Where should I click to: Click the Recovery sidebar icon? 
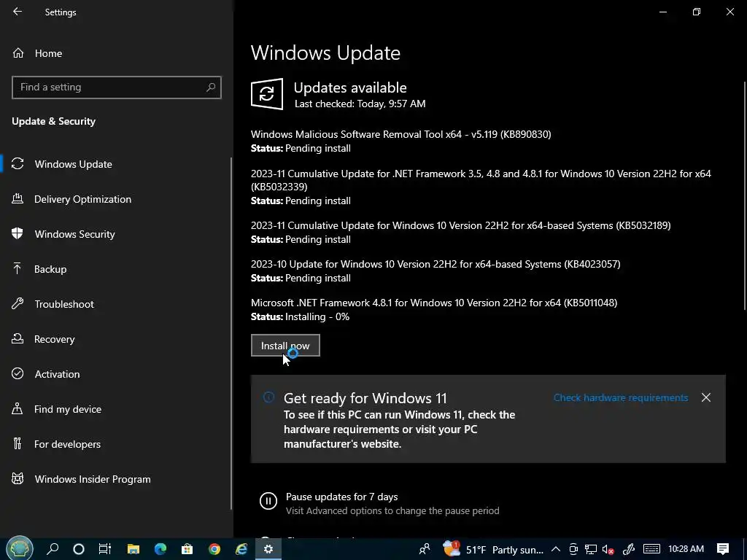point(18,338)
